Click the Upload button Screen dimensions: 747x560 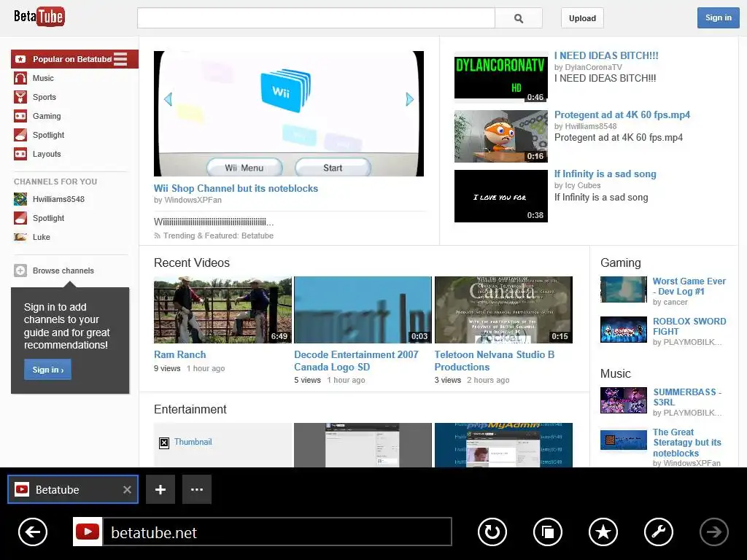click(x=582, y=18)
